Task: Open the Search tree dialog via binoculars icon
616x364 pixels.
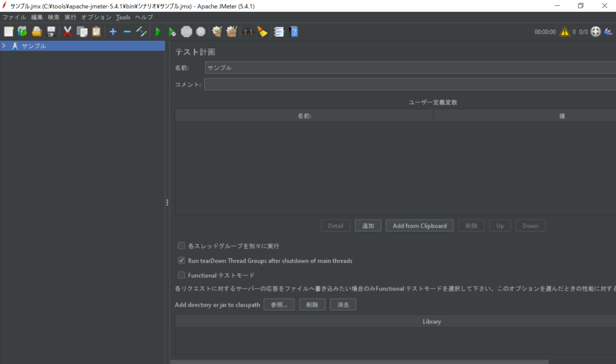Action: click(248, 31)
